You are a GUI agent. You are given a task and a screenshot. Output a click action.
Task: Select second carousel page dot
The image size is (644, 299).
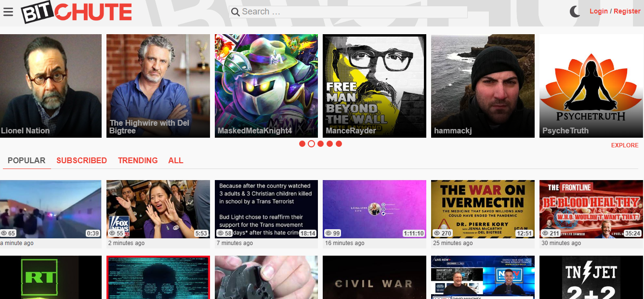[311, 144]
